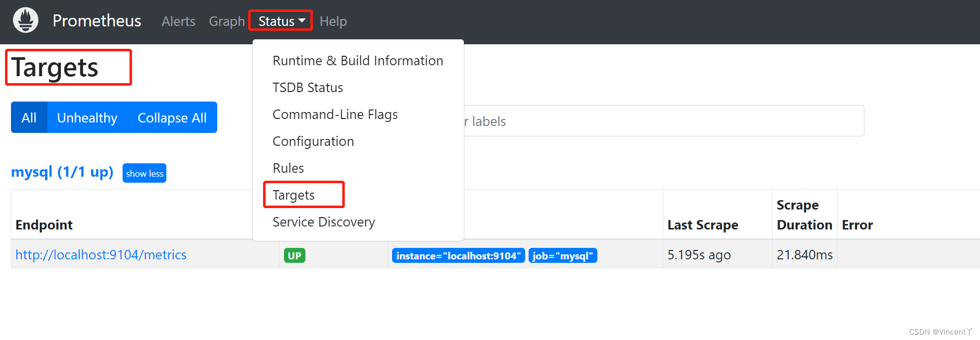Click the 21.840ms scrape duration value
This screenshot has width=980, height=340.
coord(805,255)
